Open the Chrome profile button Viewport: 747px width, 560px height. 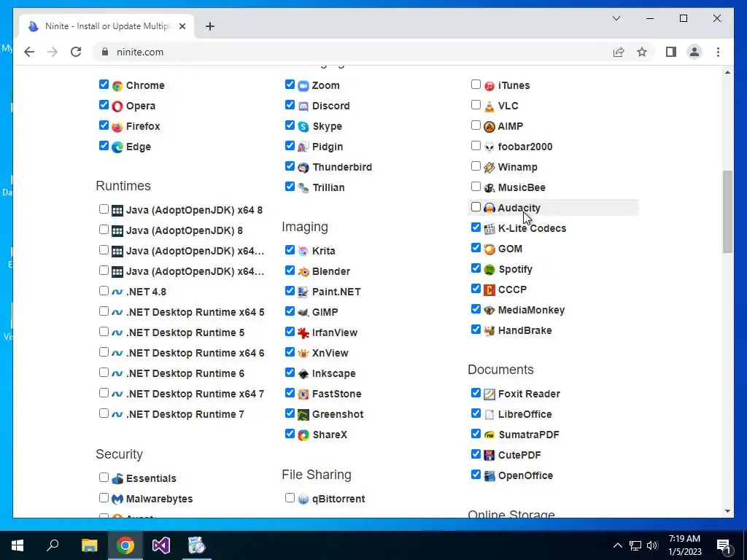pos(694,52)
